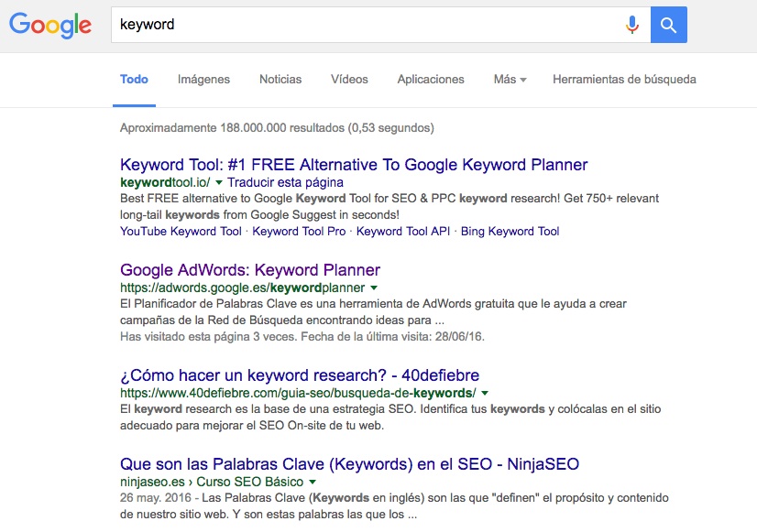Open ¿Cómo hacer un keyword research? result
The image size is (757, 532).
tap(300, 375)
